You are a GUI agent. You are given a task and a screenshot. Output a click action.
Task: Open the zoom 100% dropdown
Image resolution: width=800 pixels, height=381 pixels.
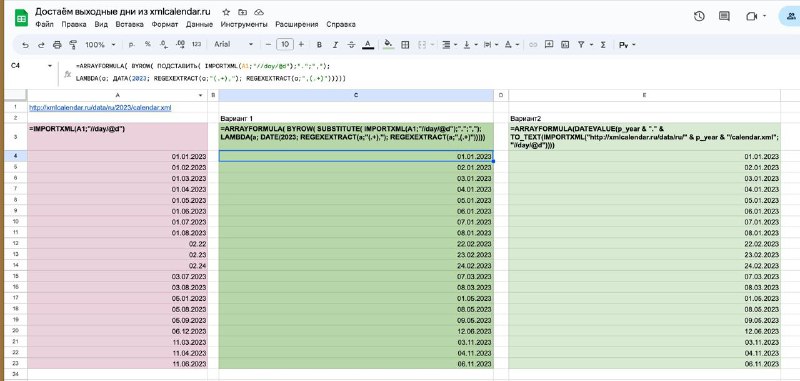[x=101, y=45]
